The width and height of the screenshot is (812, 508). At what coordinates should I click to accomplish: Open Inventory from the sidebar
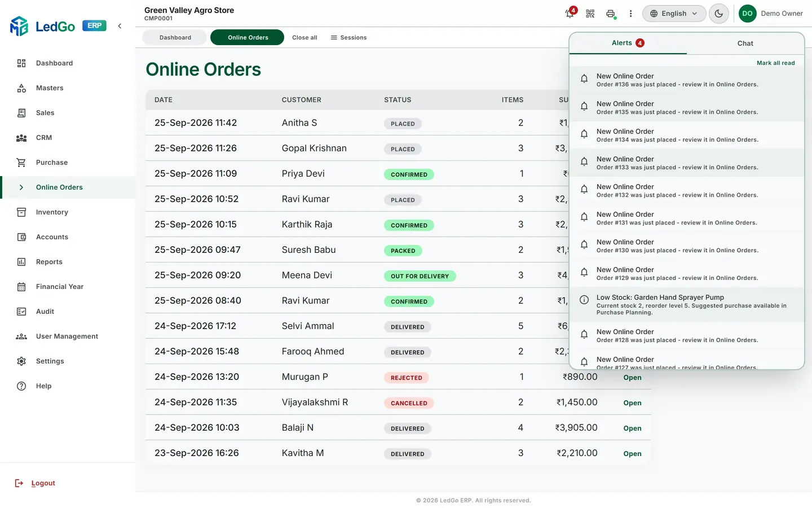(x=52, y=212)
